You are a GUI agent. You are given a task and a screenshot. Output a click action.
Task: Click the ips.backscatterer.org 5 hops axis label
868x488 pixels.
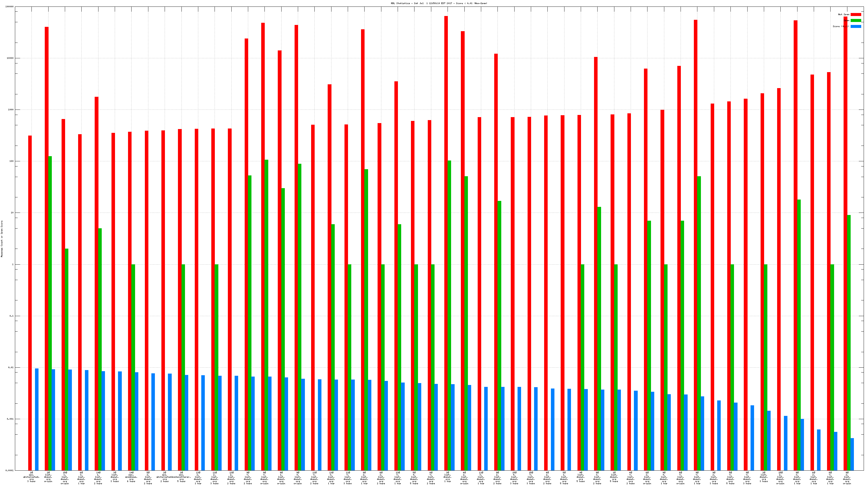point(182,477)
